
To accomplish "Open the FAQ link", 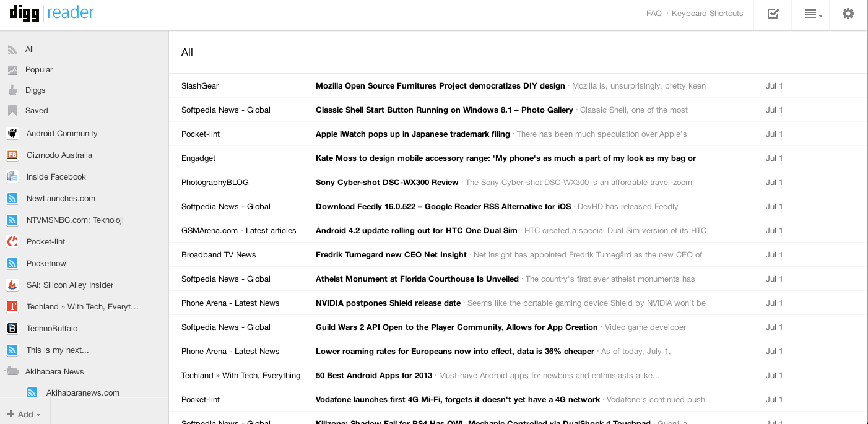I will pos(654,14).
